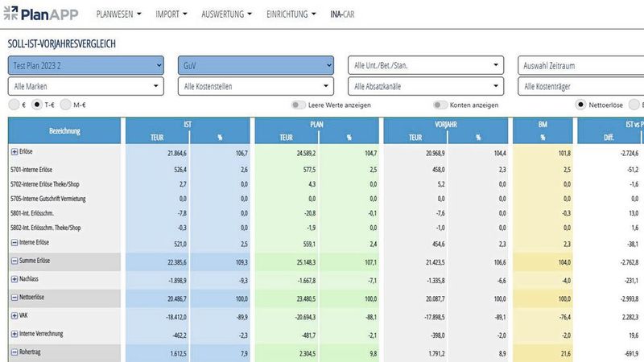
Task: Click the VORJAHR column header
Action: [446, 124]
